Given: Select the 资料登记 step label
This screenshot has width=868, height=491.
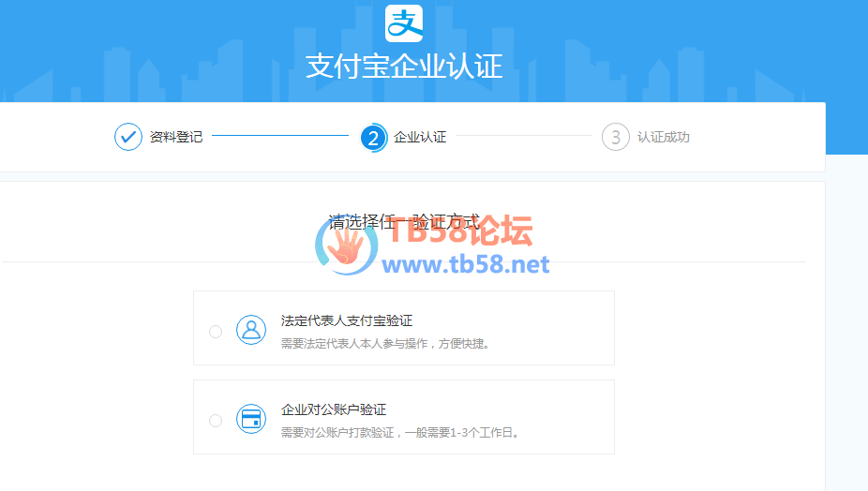Looking at the screenshot, I should (x=175, y=137).
